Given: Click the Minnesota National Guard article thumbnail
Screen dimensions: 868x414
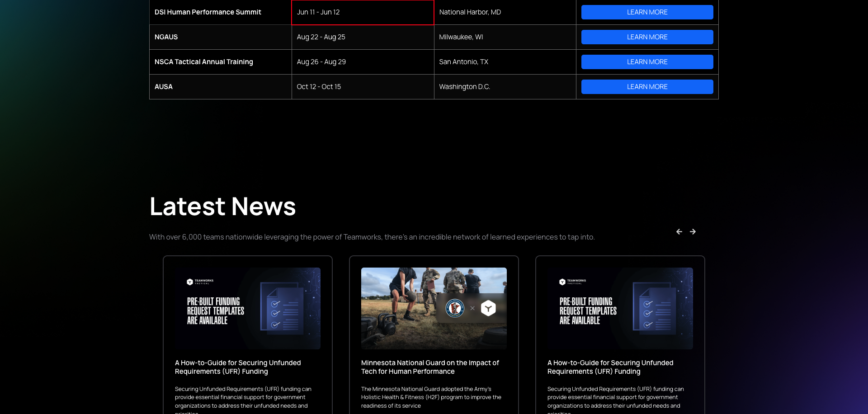Looking at the screenshot, I should pos(434,308).
